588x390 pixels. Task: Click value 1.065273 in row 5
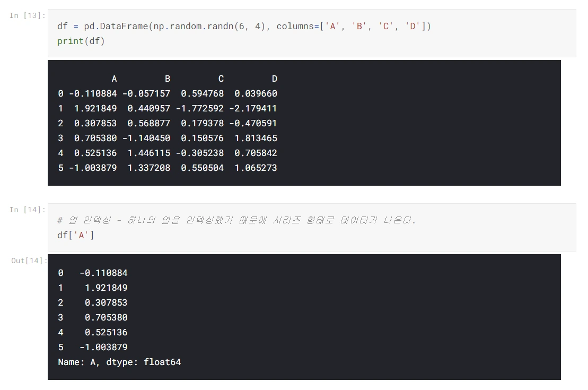click(256, 168)
